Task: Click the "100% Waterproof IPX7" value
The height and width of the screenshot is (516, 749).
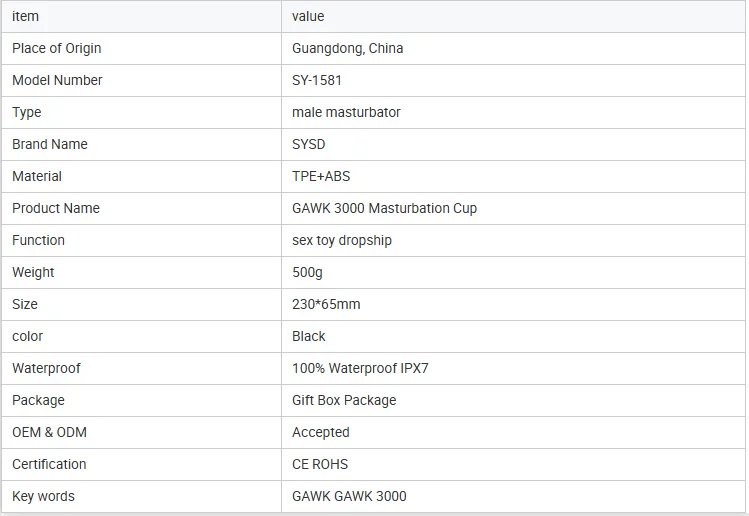Action: [360, 368]
